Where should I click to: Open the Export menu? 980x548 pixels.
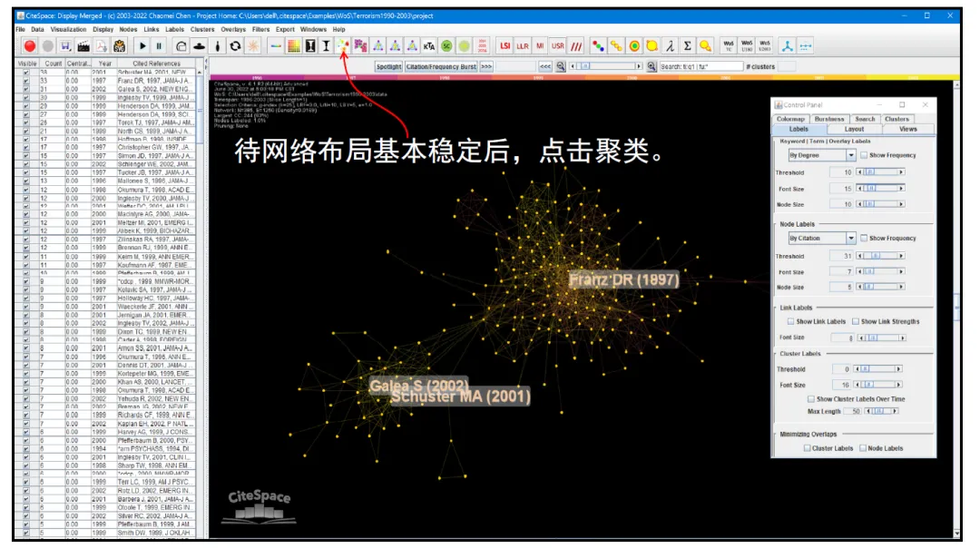point(285,29)
